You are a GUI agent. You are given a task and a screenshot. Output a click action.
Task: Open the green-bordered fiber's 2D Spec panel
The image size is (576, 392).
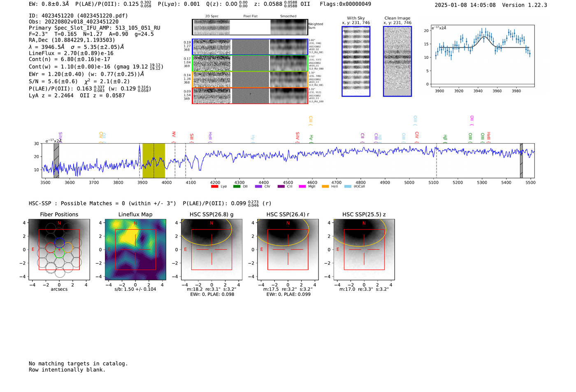click(x=212, y=63)
